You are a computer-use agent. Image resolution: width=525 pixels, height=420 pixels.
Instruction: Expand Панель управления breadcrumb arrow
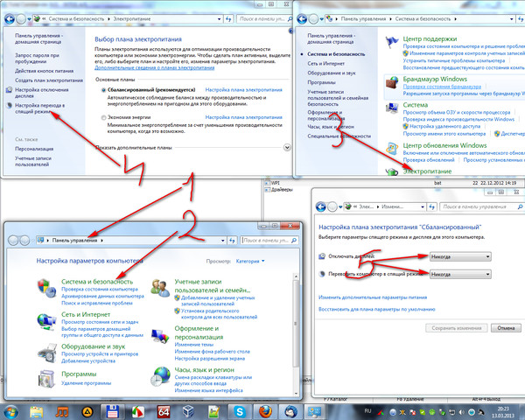(101, 241)
